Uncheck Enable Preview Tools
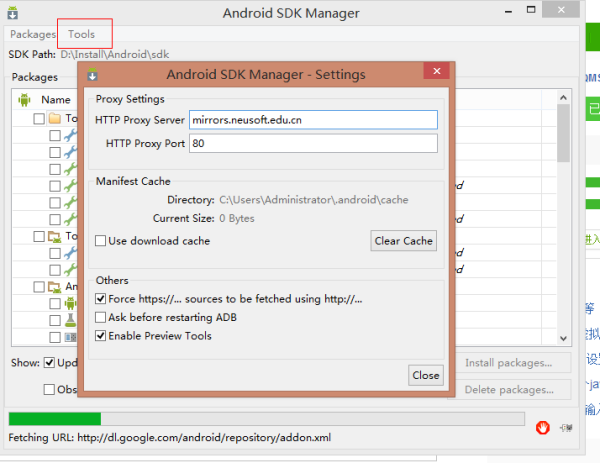Viewport: 600px width, 463px height. [x=100, y=336]
